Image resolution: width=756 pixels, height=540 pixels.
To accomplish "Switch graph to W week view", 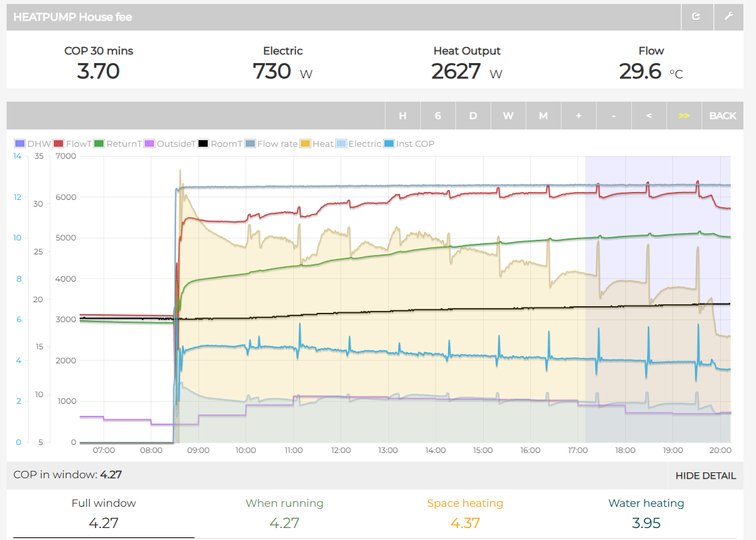I will [508, 116].
